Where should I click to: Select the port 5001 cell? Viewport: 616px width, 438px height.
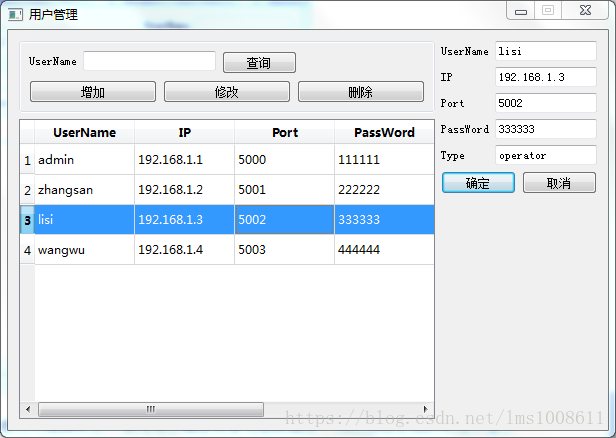pos(284,190)
